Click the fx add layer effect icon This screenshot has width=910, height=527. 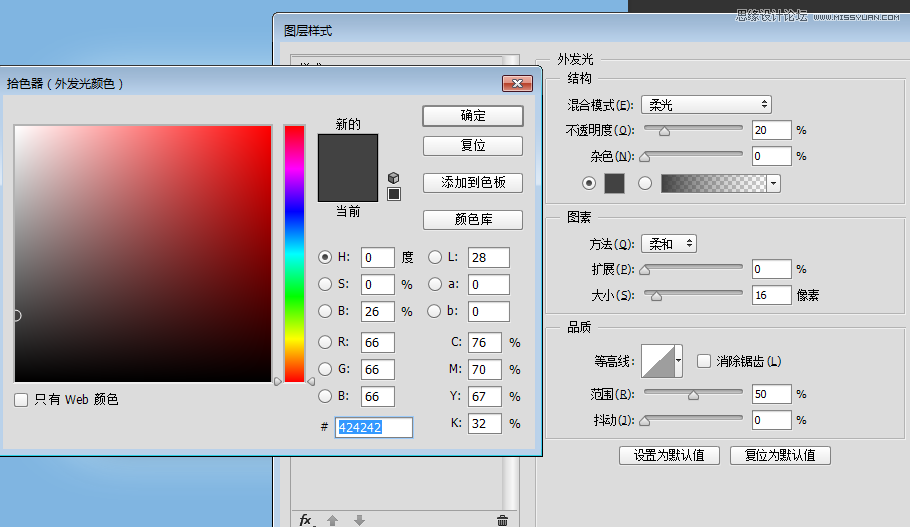pyautogui.click(x=306, y=520)
